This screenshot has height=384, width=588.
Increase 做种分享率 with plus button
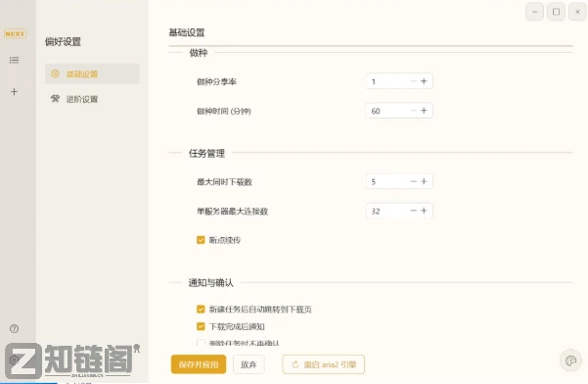(x=424, y=81)
